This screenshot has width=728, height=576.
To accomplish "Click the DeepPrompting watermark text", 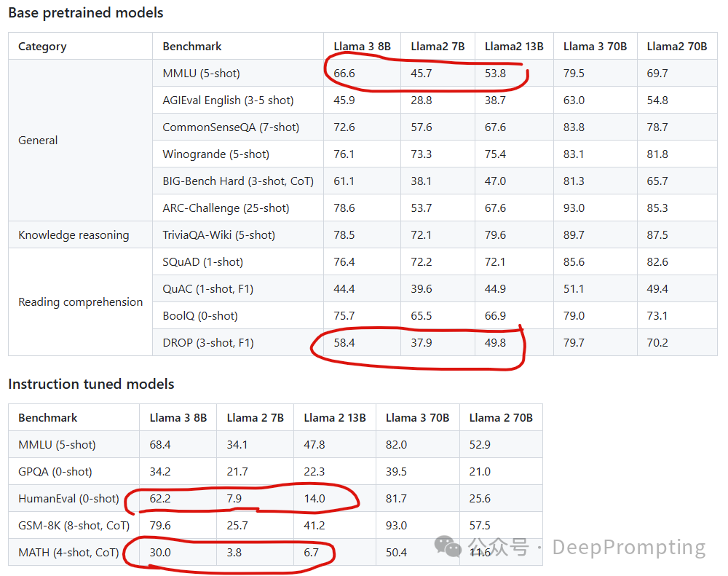I will (629, 547).
